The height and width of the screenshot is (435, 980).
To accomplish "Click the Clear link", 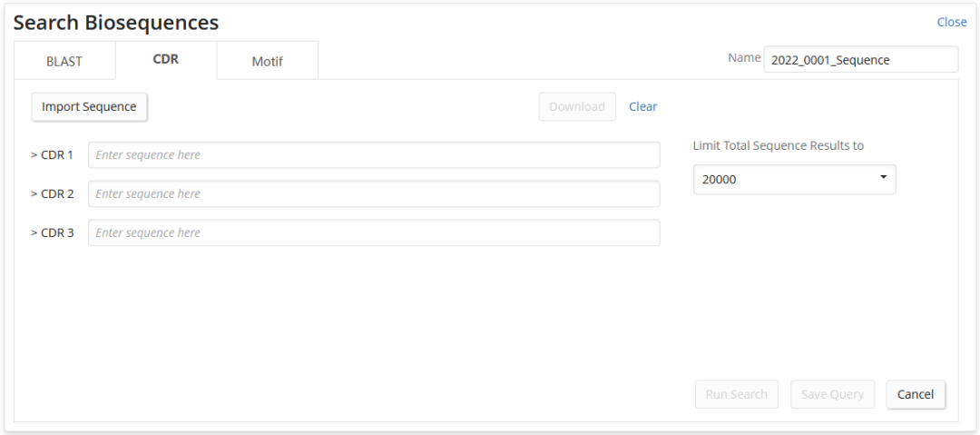I will click(x=642, y=106).
